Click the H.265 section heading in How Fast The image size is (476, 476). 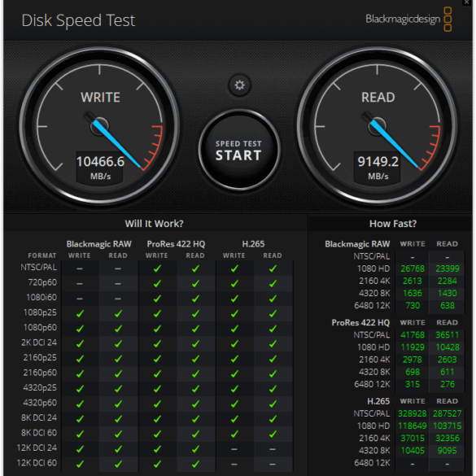[x=378, y=401]
